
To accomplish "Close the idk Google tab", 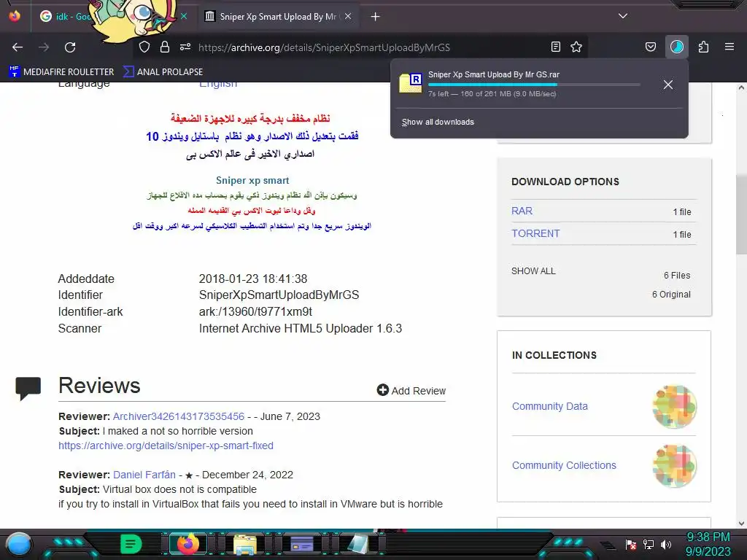I will (184, 17).
